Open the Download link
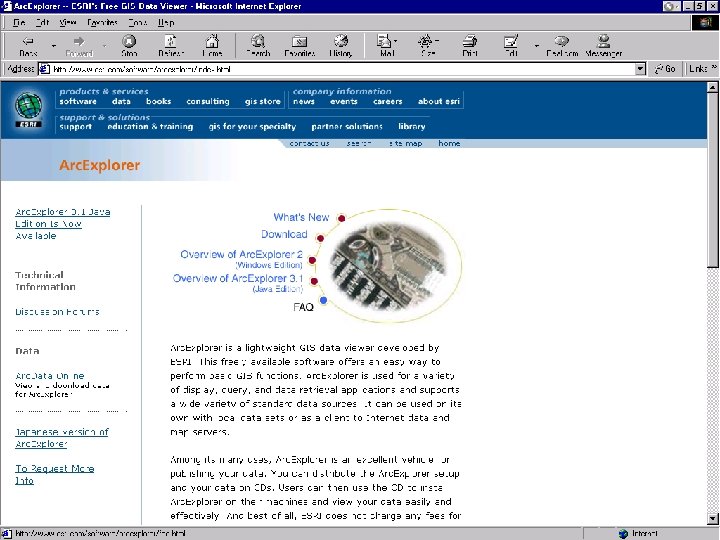Viewport: 720px width, 540px height. (284, 234)
